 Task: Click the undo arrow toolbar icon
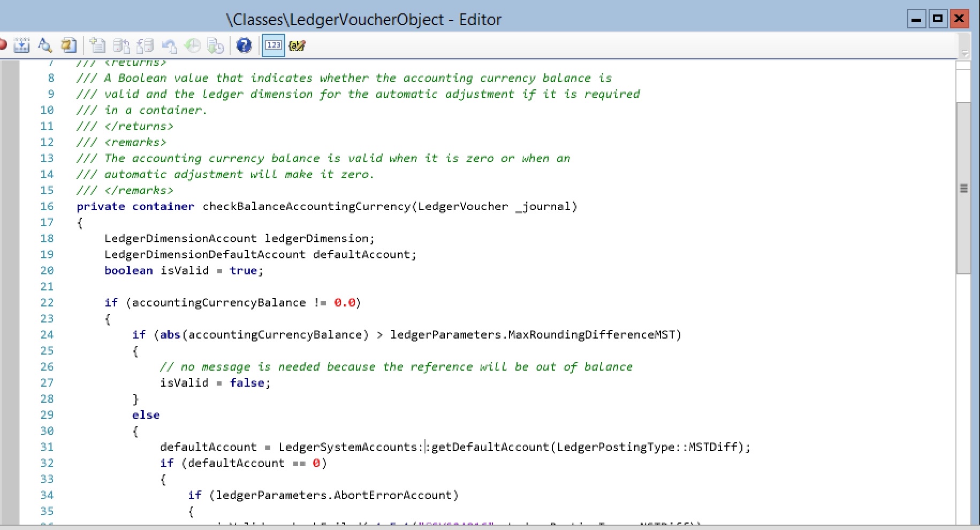pyautogui.click(x=169, y=46)
